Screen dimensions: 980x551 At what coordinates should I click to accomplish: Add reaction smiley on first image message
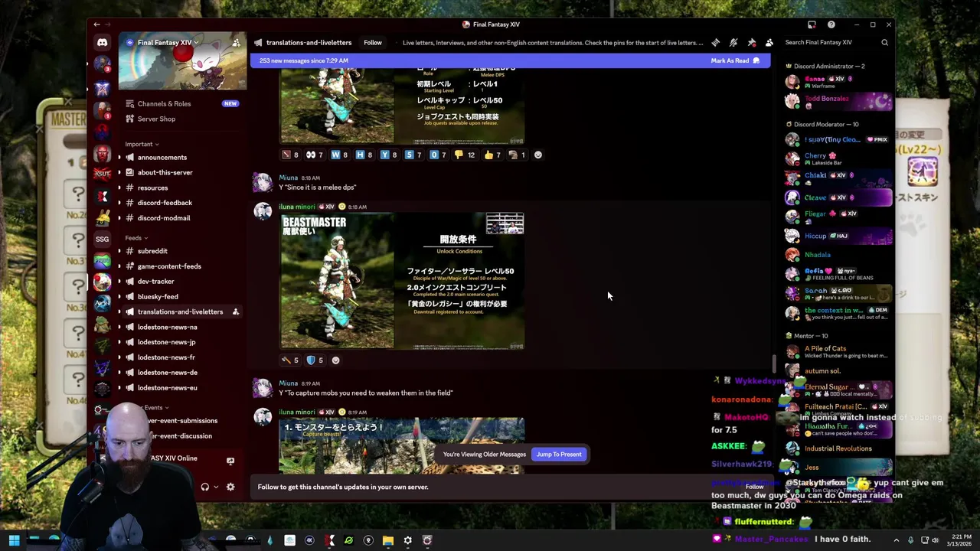click(537, 155)
